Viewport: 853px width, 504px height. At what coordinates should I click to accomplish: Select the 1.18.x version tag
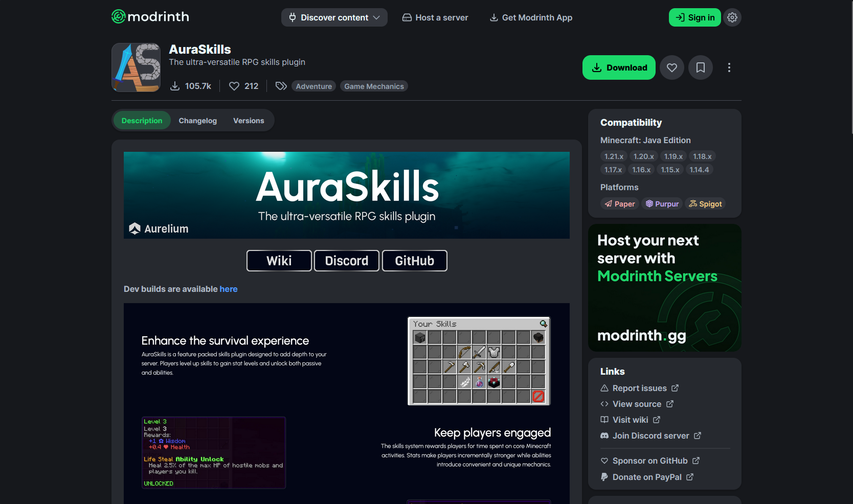(x=702, y=156)
